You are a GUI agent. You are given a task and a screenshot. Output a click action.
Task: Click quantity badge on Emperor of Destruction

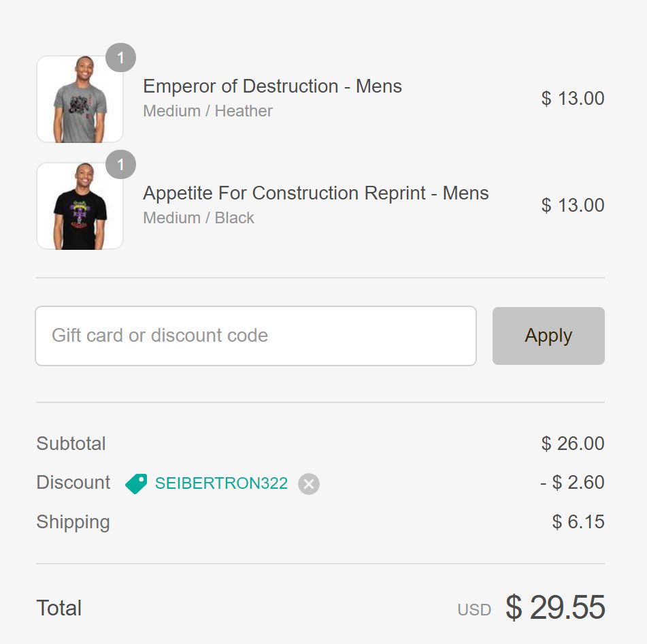tap(121, 58)
